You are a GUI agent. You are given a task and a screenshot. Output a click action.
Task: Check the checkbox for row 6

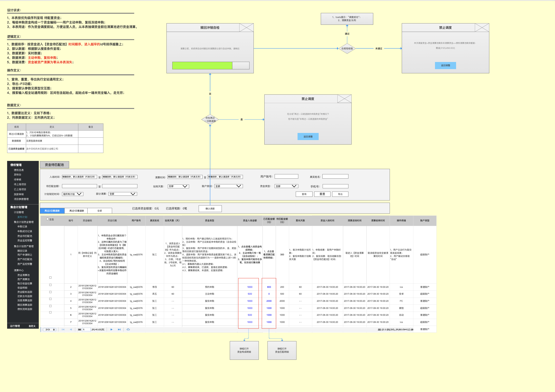click(x=50, y=312)
